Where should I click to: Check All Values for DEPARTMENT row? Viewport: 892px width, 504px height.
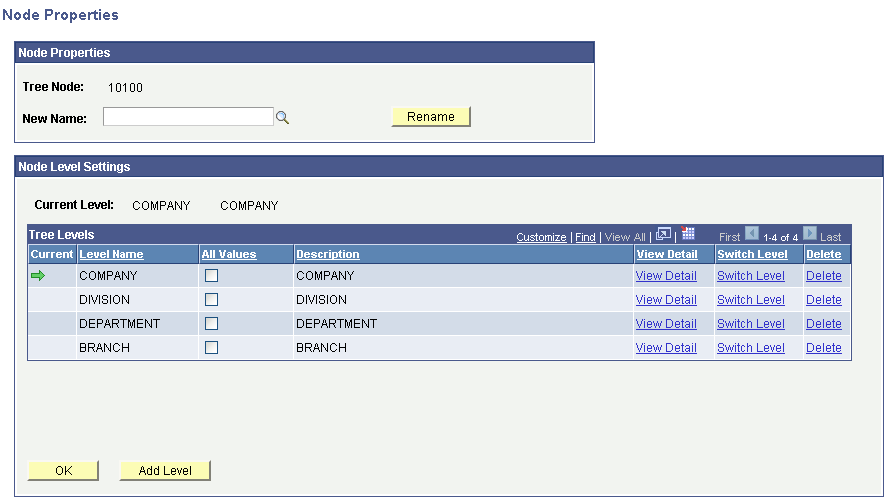coord(212,324)
